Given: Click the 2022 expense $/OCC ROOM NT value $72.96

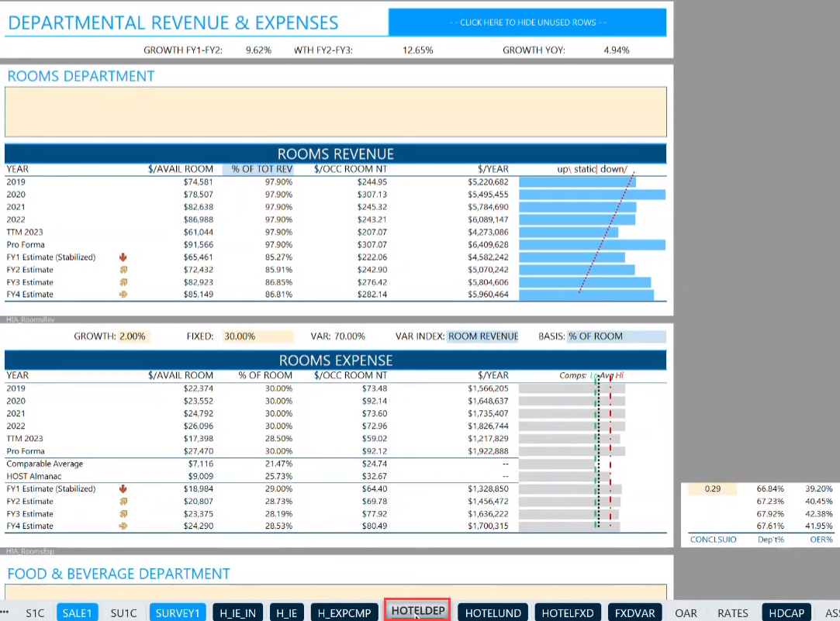Looking at the screenshot, I should pos(374,426).
